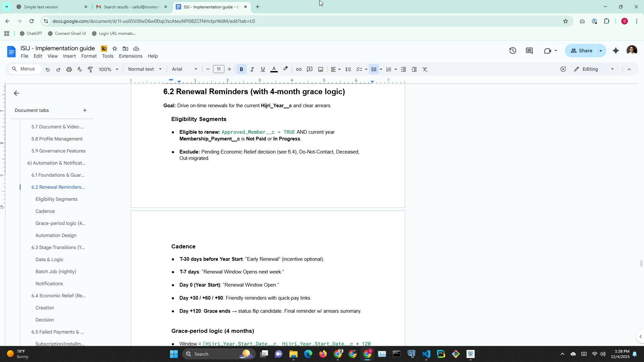The height and width of the screenshot is (362, 644).
Task: Click the print icon in toolbar
Action: (69, 69)
